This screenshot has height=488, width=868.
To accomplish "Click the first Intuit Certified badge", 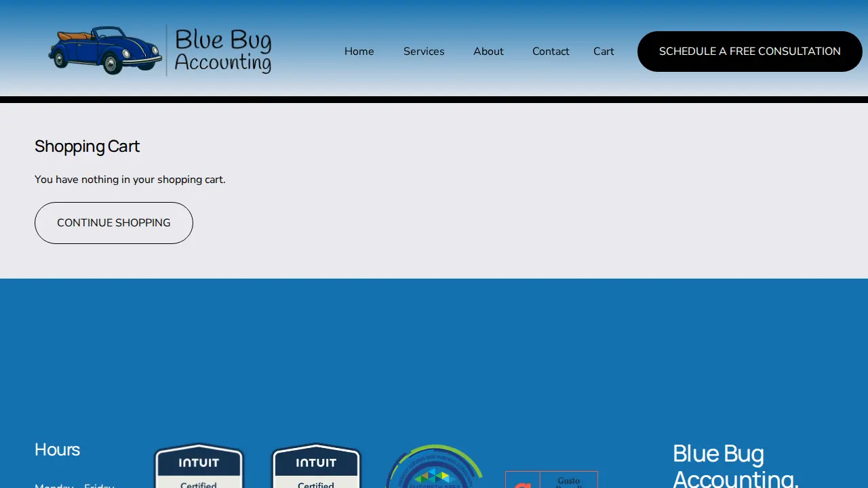I will point(199,466).
